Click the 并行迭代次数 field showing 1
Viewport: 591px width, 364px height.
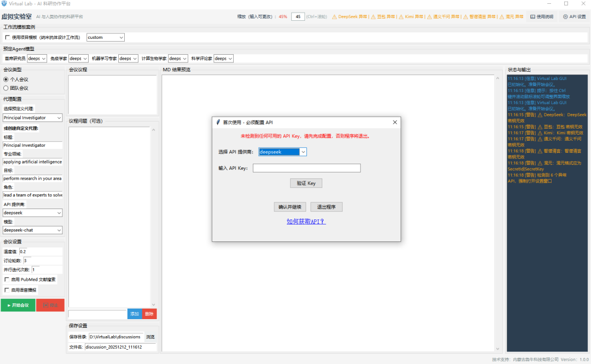[x=47, y=270]
